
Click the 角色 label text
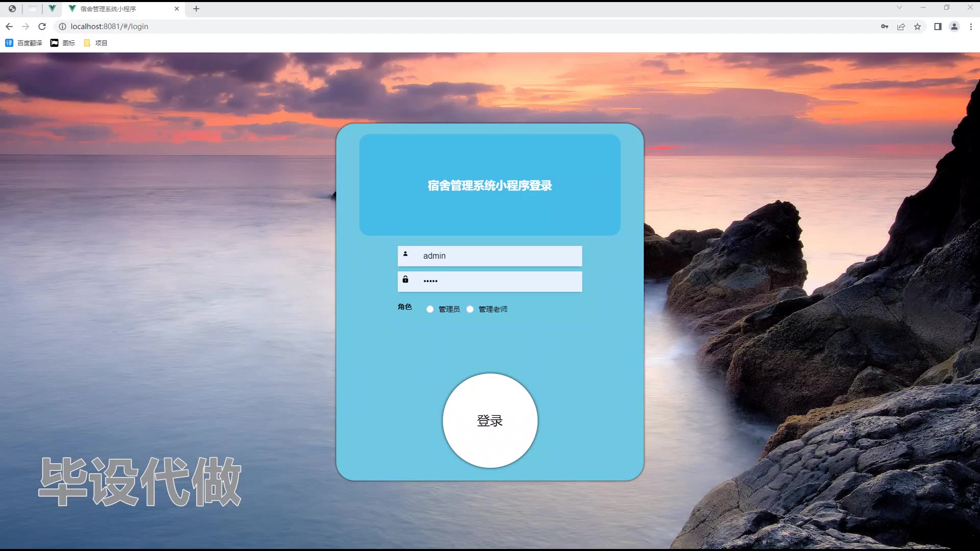405,307
